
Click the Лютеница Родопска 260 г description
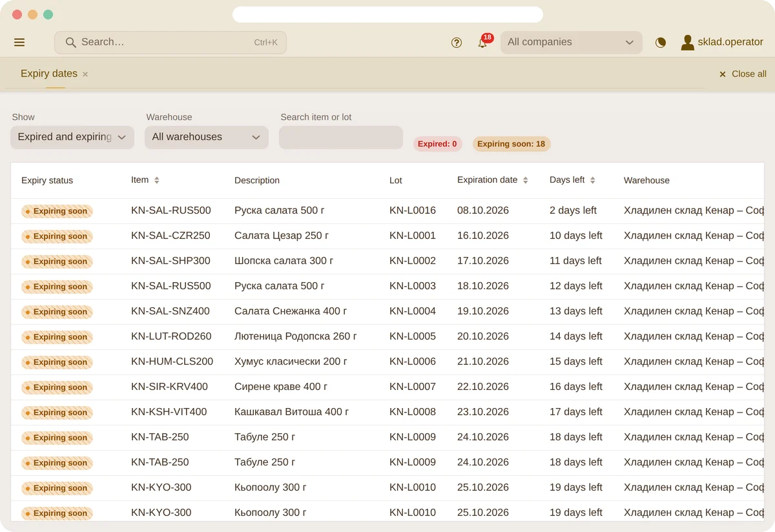point(296,336)
